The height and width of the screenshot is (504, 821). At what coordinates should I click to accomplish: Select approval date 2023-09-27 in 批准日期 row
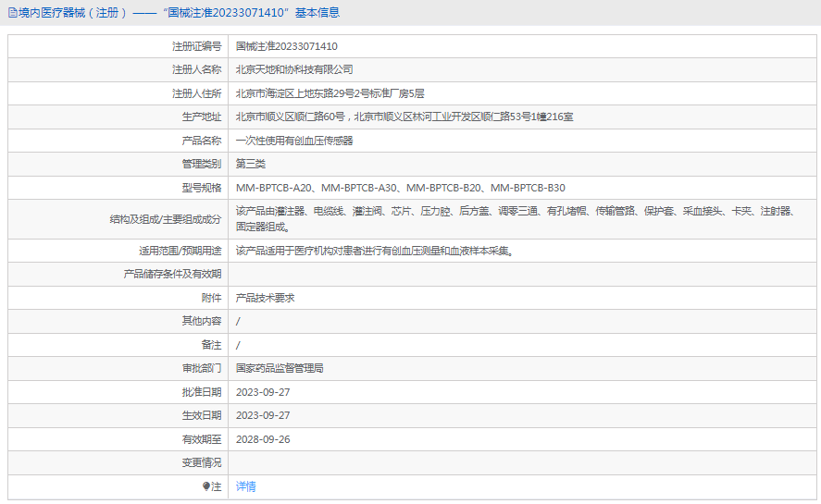point(263,392)
